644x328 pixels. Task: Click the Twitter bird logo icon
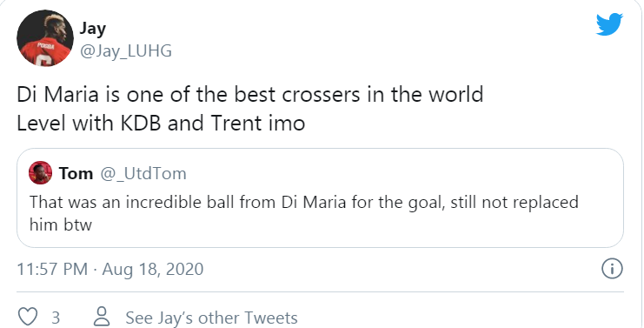coord(609,24)
